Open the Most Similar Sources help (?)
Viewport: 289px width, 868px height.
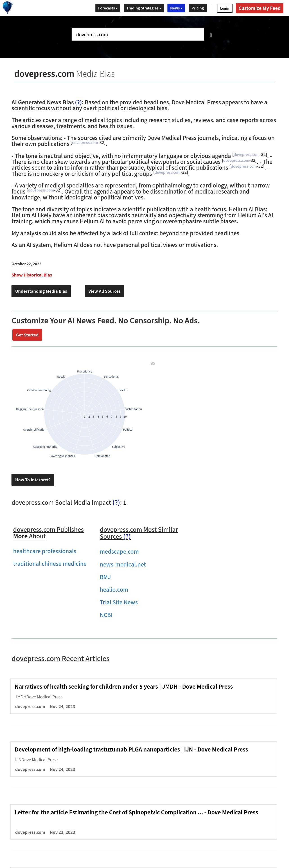point(127,537)
